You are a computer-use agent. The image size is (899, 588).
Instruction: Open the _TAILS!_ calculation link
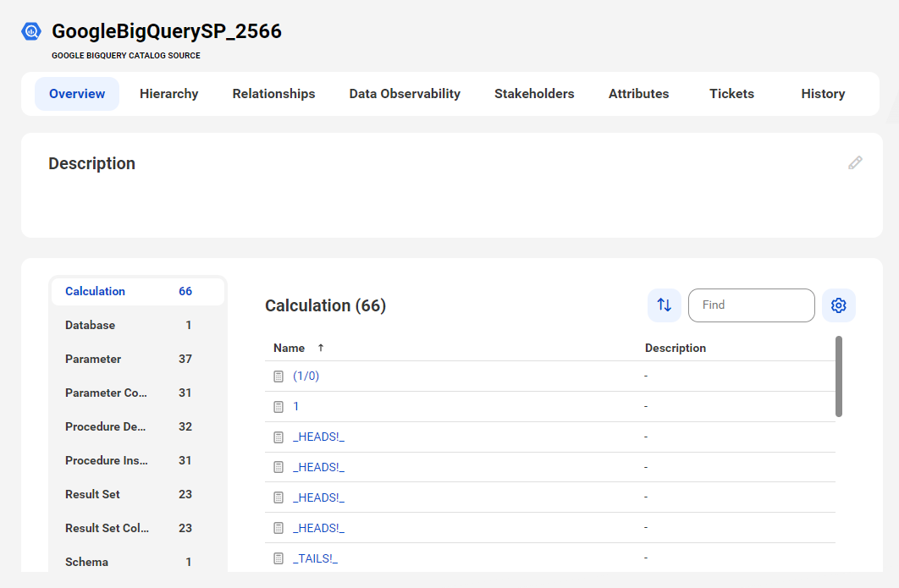pyautogui.click(x=315, y=558)
